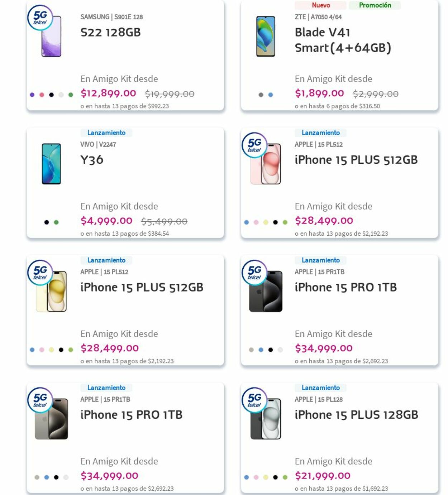Click the 5G Telcel badge on iPhone 15 PLUS 128GB
Image resolution: width=448 pixels, height=495 pixels.
pyautogui.click(x=254, y=400)
